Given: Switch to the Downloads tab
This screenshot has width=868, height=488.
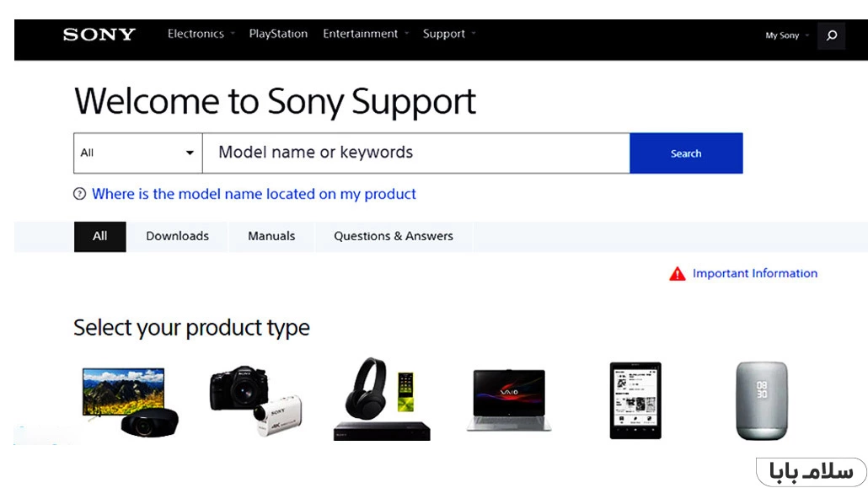Looking at the screenshot, I should (x=177, y=237).
